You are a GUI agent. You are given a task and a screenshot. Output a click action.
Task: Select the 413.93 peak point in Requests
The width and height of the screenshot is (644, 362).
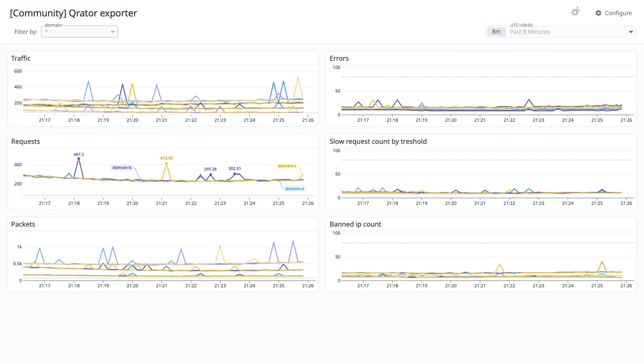166,164
